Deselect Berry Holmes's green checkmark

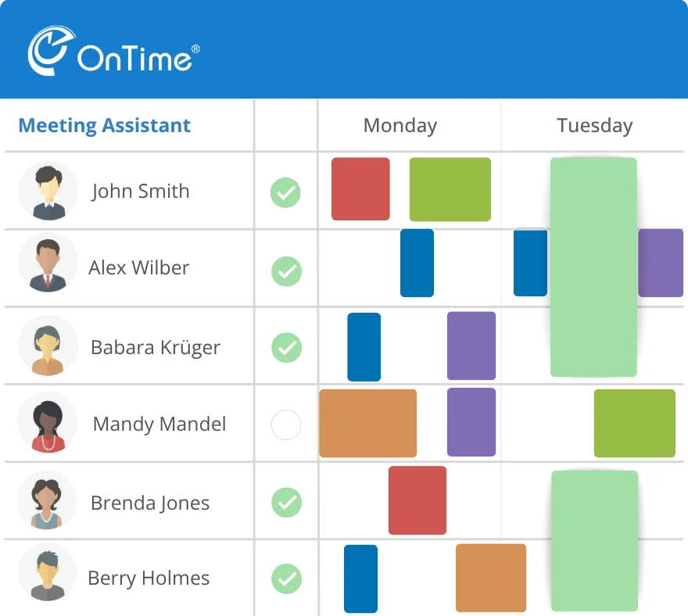pyautogui.click(x=286, y=579)
